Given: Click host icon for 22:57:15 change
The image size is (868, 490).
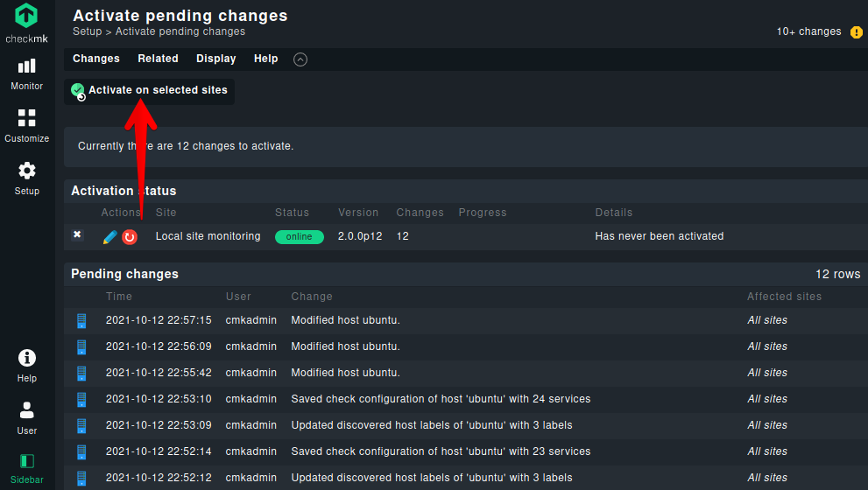Looking at the screenshot, I should pos(81,320).
